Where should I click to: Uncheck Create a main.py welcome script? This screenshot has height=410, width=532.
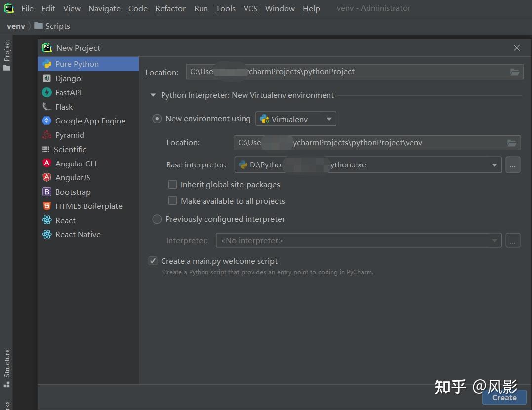pos(153,261)
